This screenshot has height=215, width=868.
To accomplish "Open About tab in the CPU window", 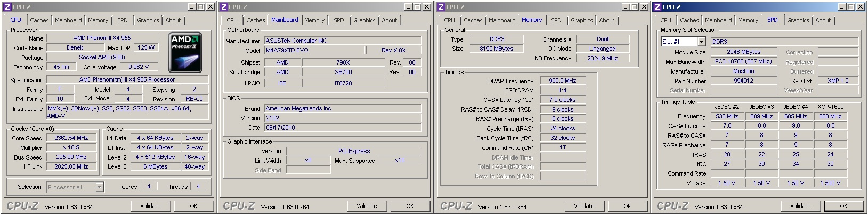I will coord(173,20).
